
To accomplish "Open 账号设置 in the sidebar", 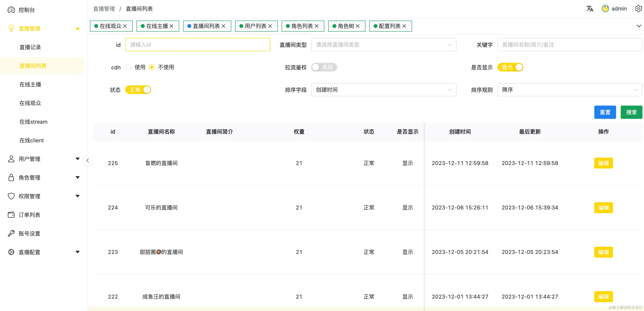I will [x=29, y=233].
